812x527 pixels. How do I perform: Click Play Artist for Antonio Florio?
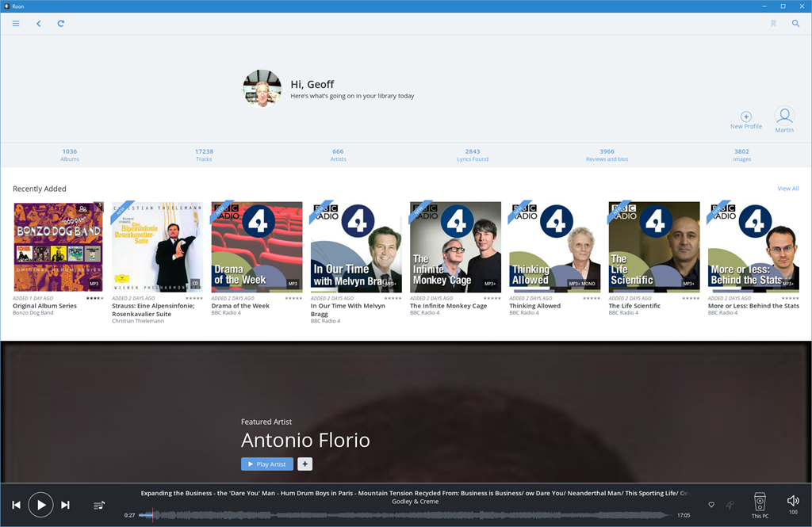(x=267, y=464)
